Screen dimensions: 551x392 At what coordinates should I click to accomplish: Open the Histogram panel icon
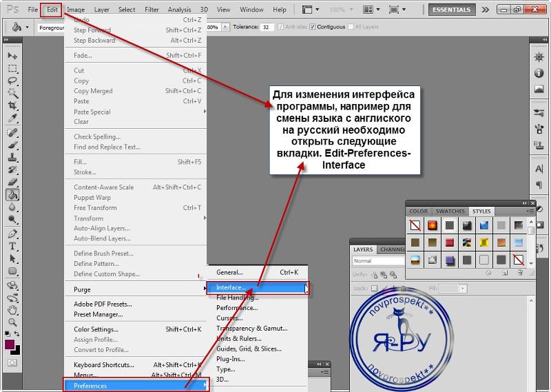pyautogui.click(x=539, y=89)
